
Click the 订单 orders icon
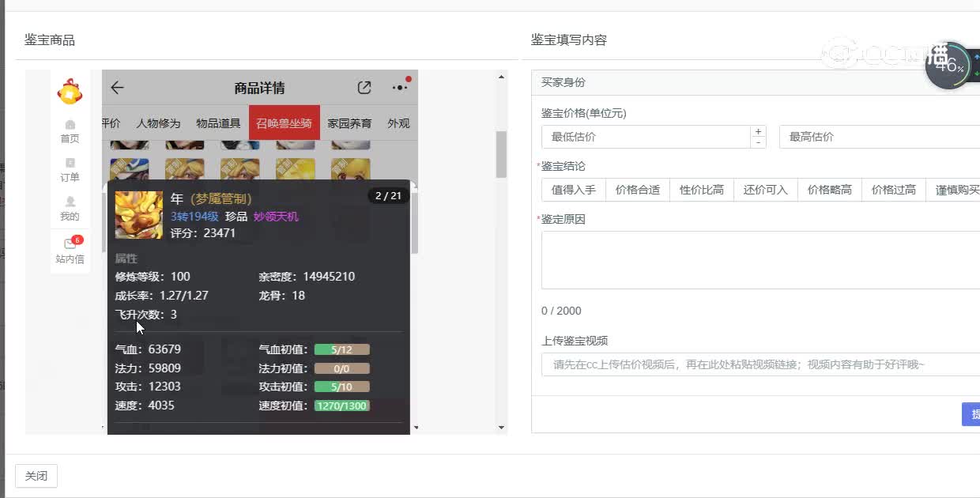tap(70, 170)
